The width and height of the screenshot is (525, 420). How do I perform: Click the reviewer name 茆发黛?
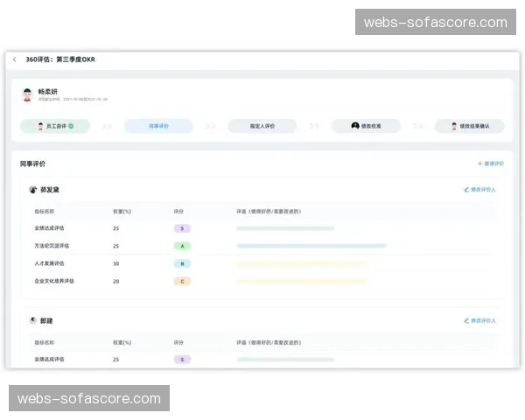pos(50,190)
